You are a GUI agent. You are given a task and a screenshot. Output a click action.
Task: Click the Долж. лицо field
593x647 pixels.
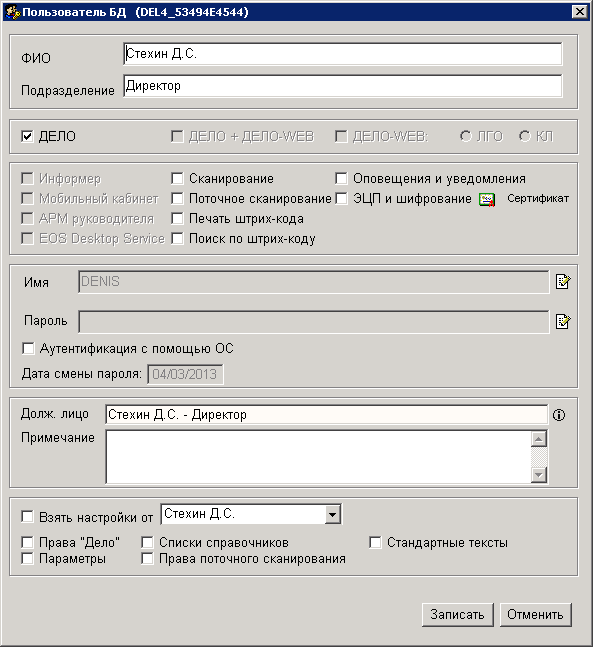326,414
